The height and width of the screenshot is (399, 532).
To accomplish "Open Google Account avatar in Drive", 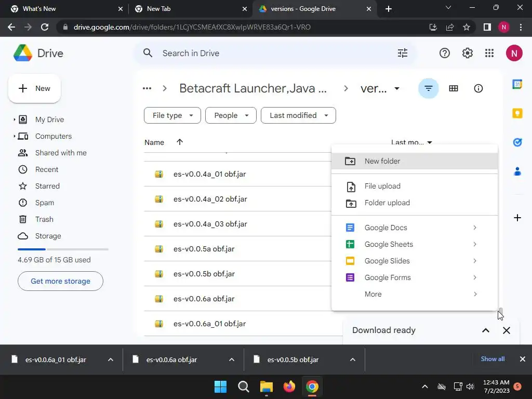I will 514,54.
